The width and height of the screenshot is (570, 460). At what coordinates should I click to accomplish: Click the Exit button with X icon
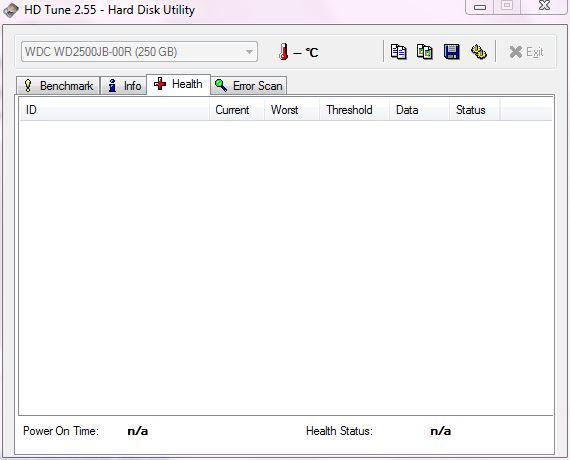(526, 52)
